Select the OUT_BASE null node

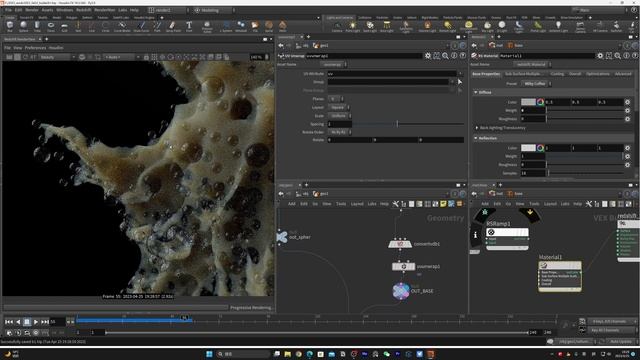point(401,291)
